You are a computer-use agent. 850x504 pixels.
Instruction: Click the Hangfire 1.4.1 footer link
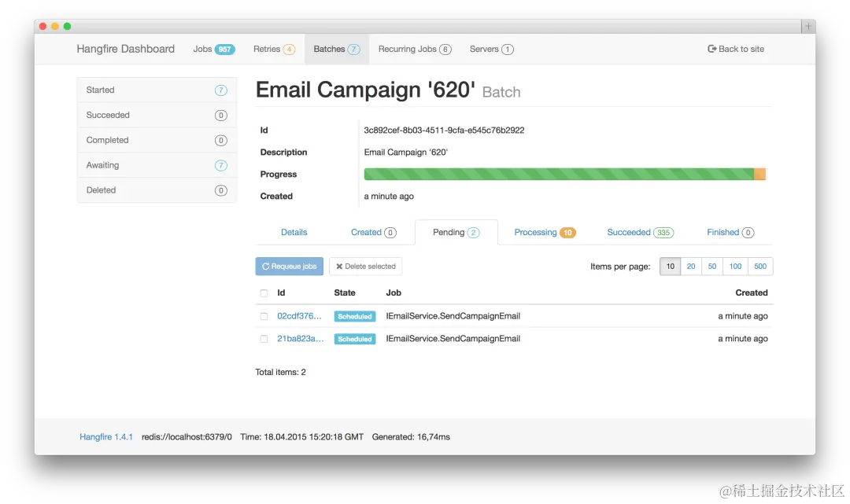(x=106, y=437)
